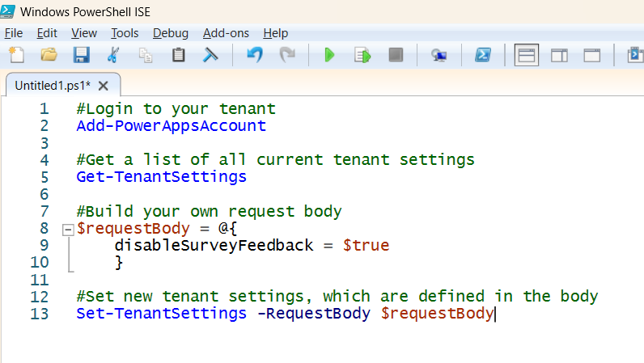Run the script with the green play icon

[329, 55]
